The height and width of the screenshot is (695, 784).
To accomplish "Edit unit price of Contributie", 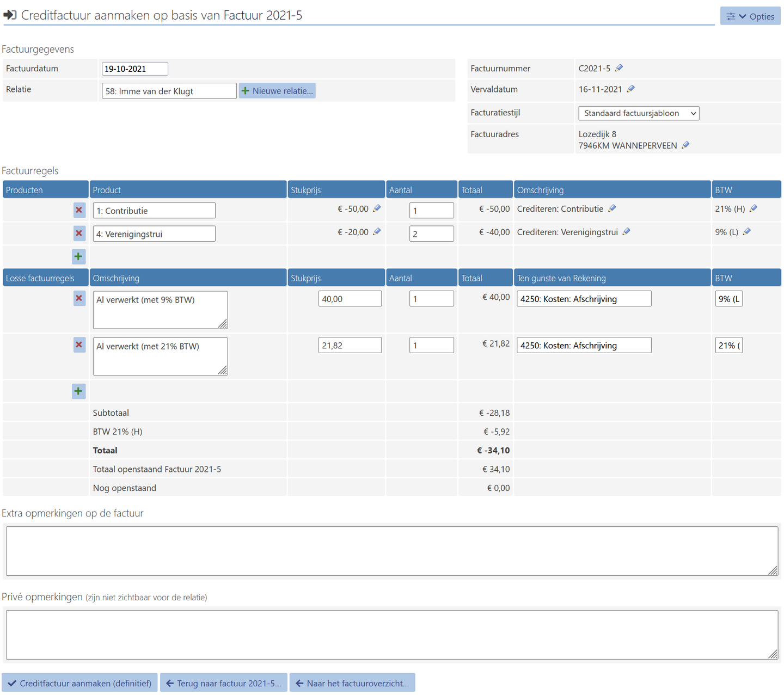I will pos(377,208).
